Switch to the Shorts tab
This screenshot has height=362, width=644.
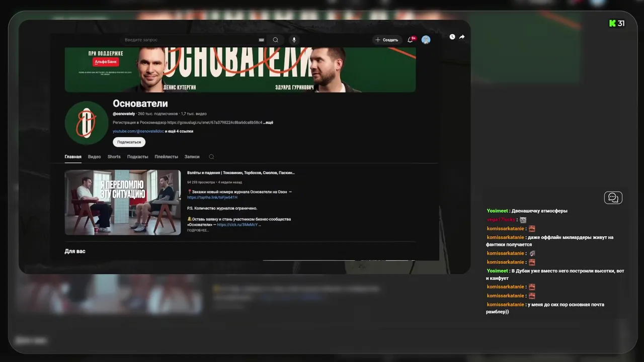click(114, 157)
